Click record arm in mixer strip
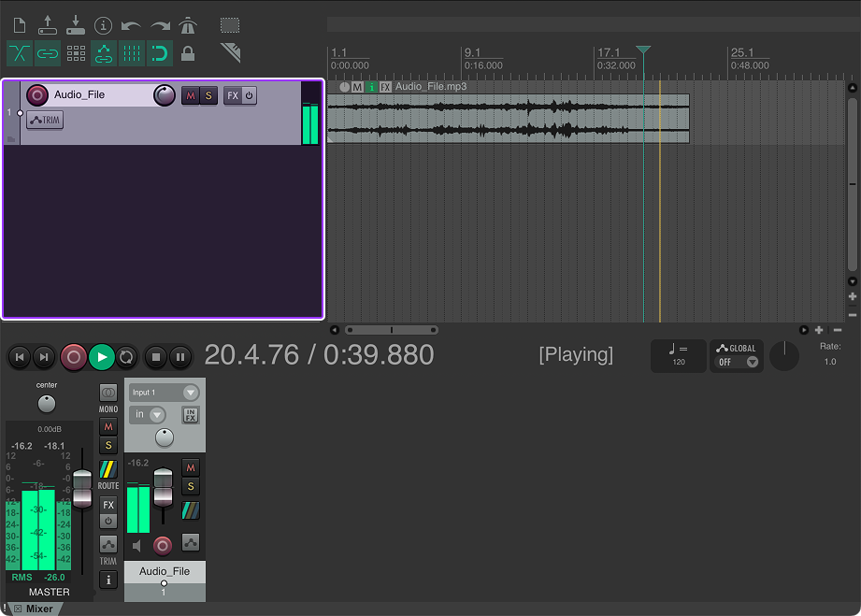This screenshot has height=616, width=861. pyautogui.click(x=162, y=546)
